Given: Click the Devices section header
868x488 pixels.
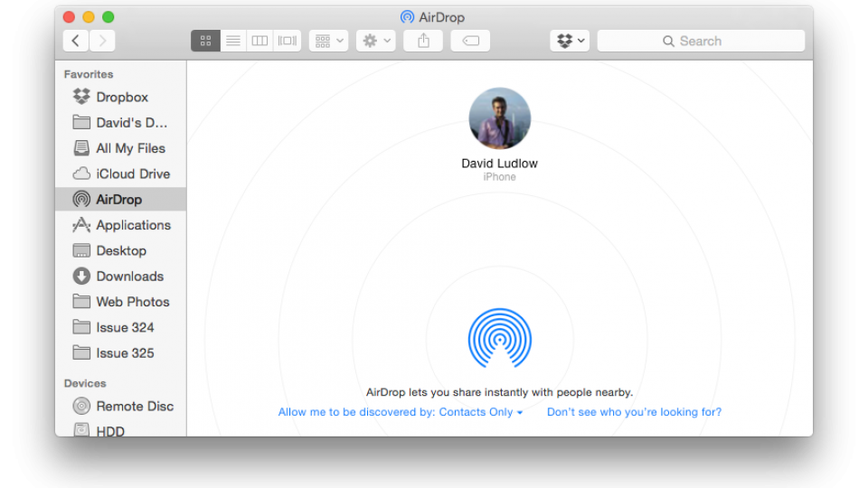Looking at the screenshot, I should [x=85, y=383].
